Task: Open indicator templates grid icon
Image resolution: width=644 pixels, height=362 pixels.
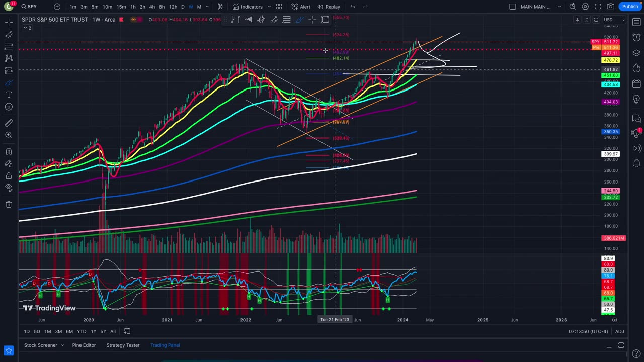Action: tap(279, 7)
